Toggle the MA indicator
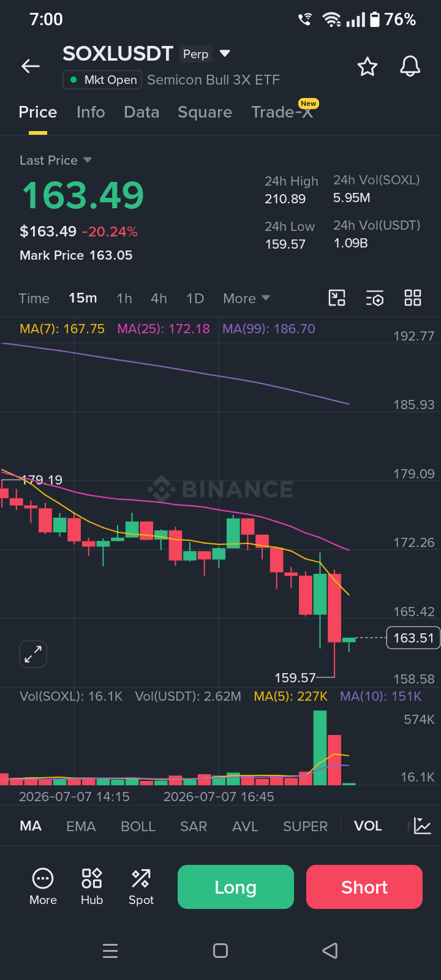441x980 pixels. tap(31, 826)
